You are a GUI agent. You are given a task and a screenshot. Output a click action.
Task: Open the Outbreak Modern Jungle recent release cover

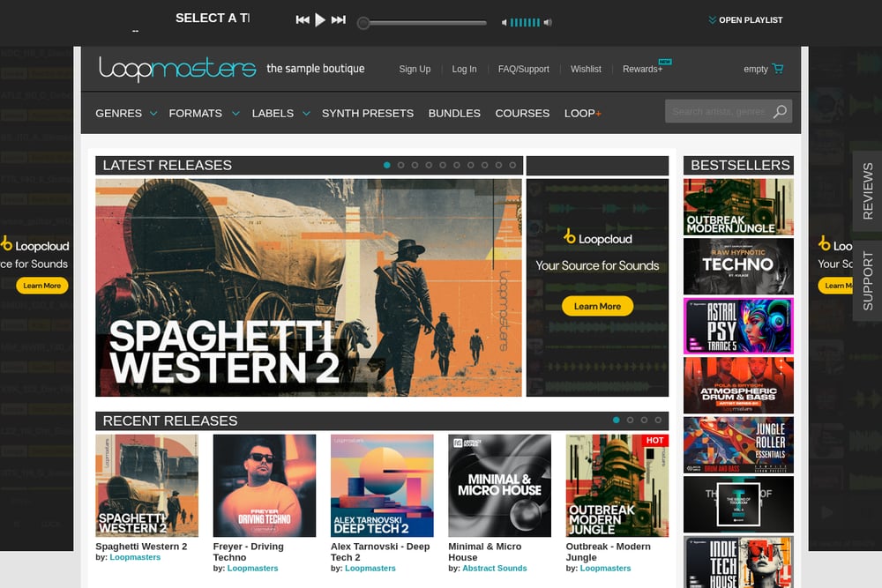pos(617,486)
